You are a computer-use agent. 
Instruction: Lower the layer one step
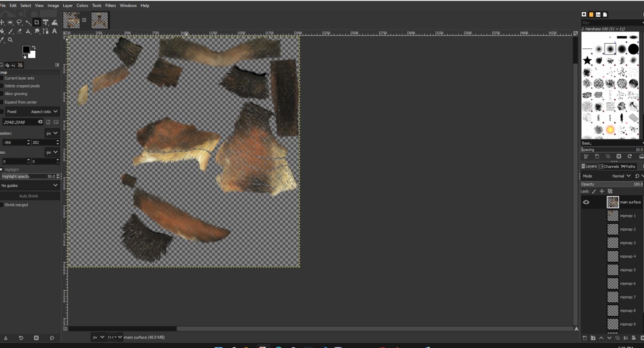click(x=609, y=338)
